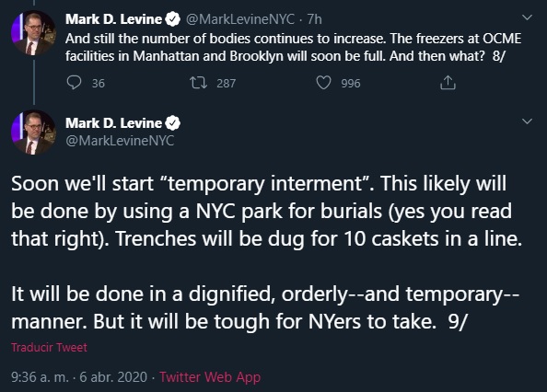Retweet the tweet about OCME freezers

click(198, 83)
